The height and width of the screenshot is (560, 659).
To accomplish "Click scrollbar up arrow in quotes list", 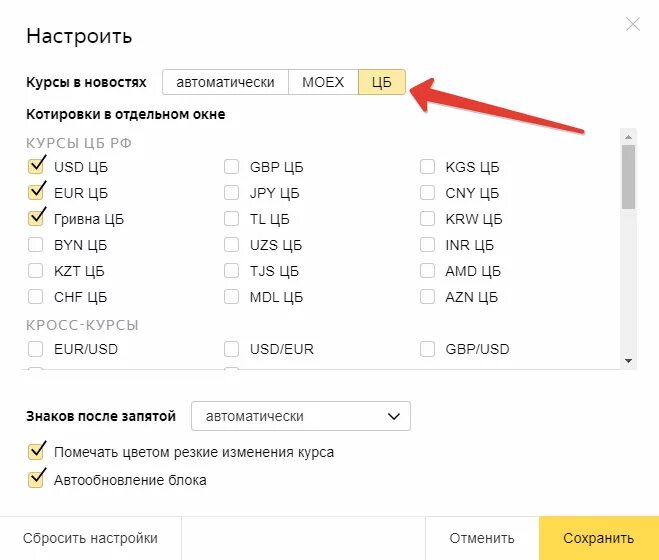I will 628,137.
